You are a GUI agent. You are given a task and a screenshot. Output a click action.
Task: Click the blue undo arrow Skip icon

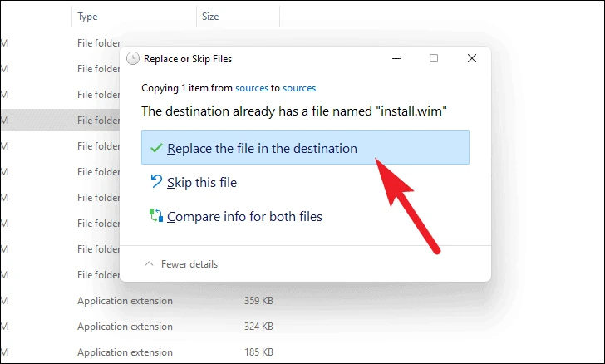[x=155, y=182]
